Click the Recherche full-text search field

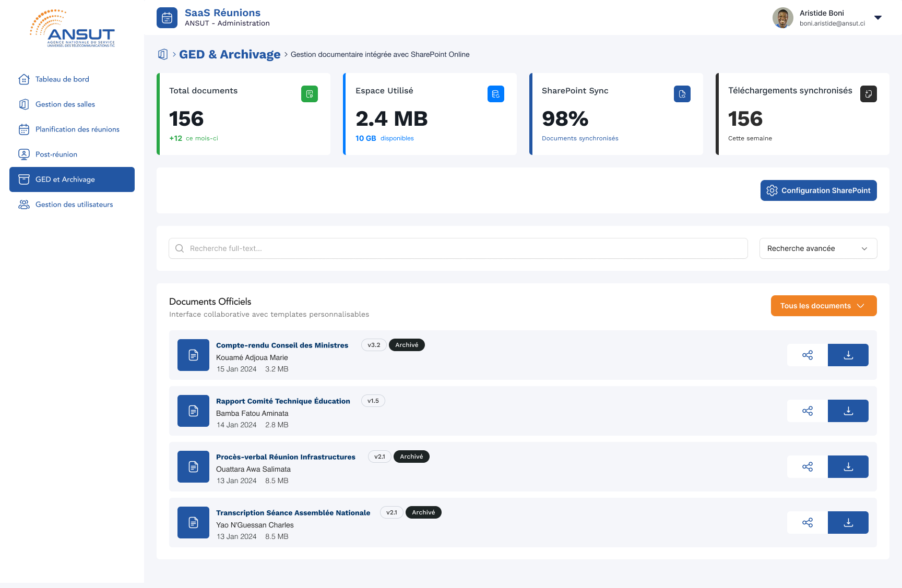[458, 248]
